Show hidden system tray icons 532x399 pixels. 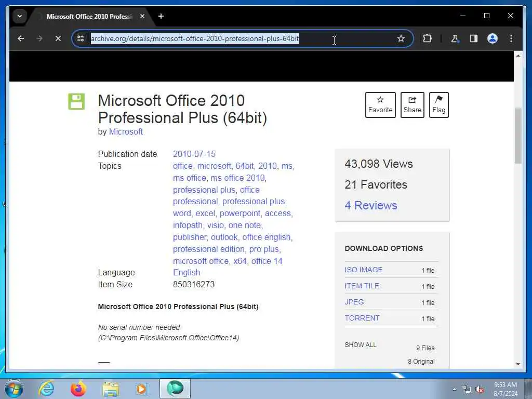[x=454, y=389]
